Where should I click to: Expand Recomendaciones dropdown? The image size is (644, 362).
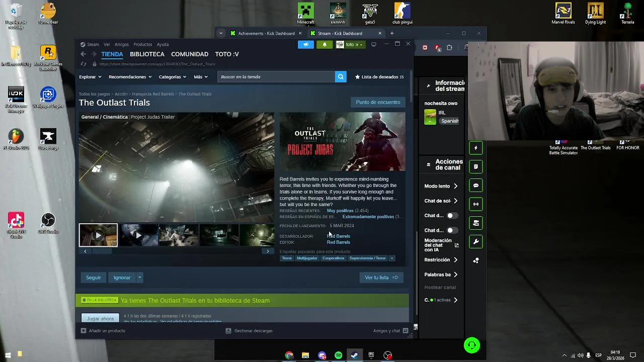(130, 77)
